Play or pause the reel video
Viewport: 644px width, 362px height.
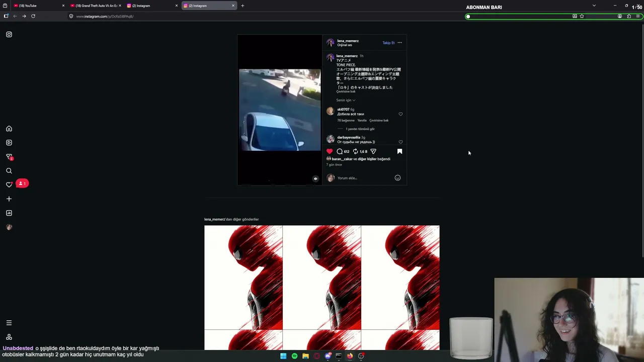(x=280, y=110)
